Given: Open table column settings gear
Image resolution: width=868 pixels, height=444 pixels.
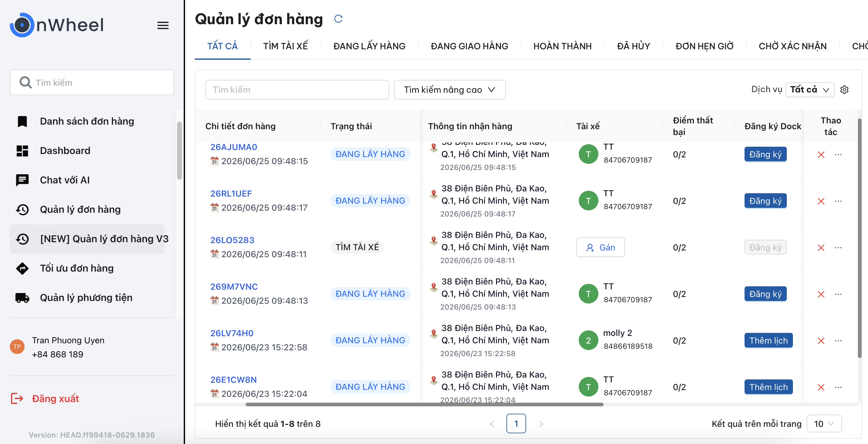Looking at the screenshot, I should pyautogui.click(x=844, y=90).
